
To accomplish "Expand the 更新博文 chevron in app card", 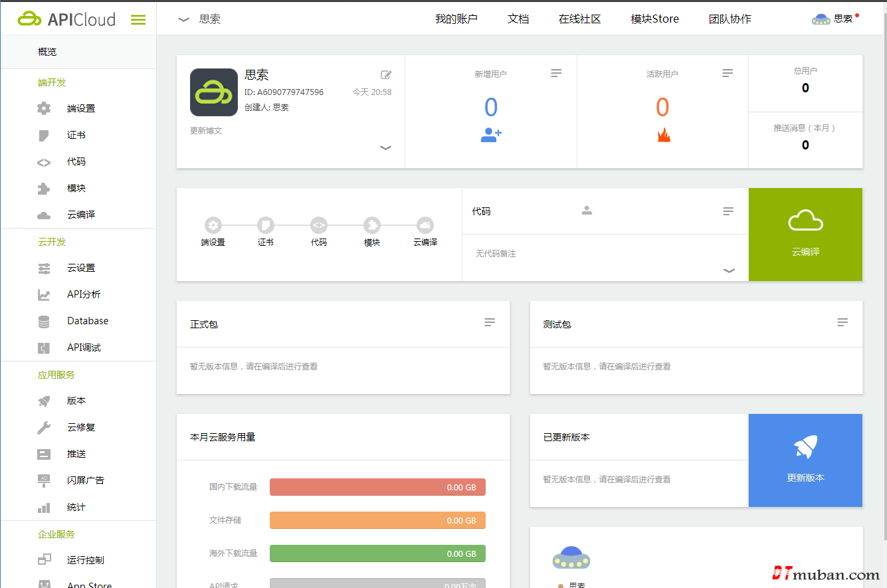I will (x=385, y=147).
